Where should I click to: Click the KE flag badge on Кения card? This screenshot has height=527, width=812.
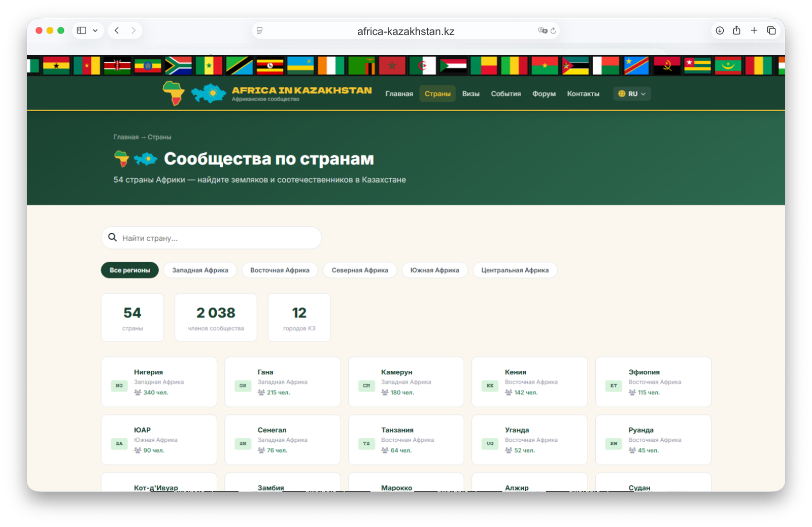click(x=490, y=386)
